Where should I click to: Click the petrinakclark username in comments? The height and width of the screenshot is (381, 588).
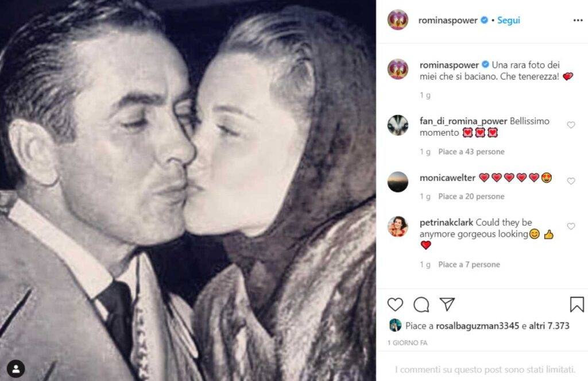point(447,222)
